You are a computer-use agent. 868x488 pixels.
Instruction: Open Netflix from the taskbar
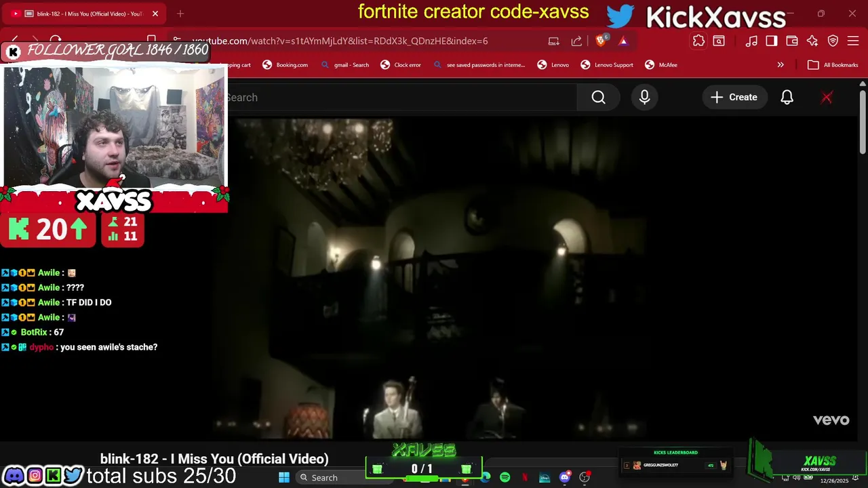tap(525, 478)
